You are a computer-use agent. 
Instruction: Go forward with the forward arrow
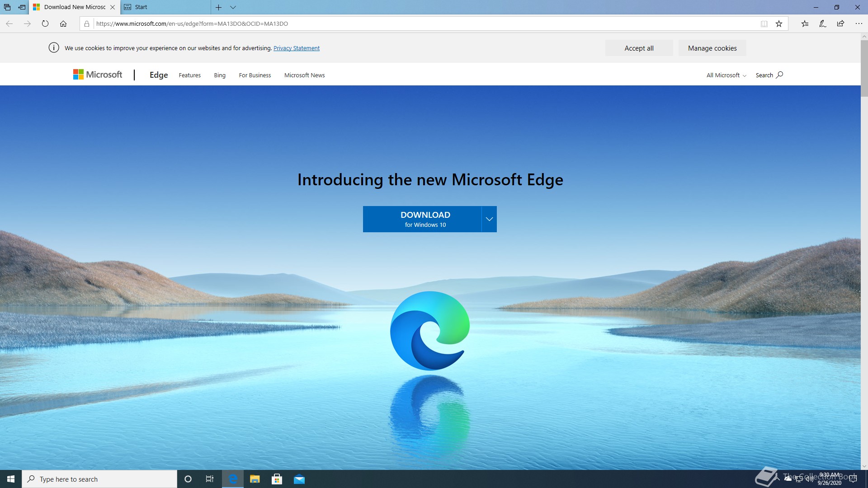pyautogui.click(x=27, y=23)
